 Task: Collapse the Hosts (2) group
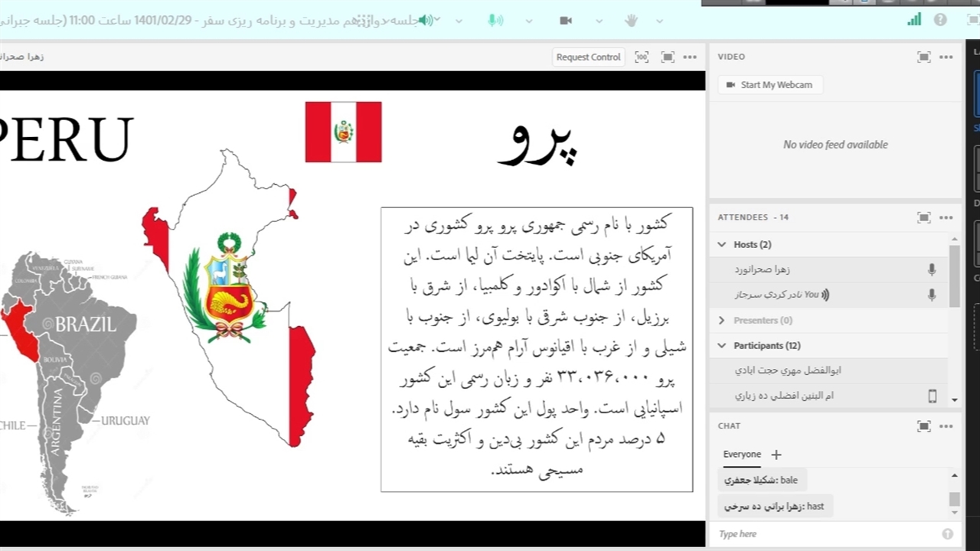coord(722,245)
